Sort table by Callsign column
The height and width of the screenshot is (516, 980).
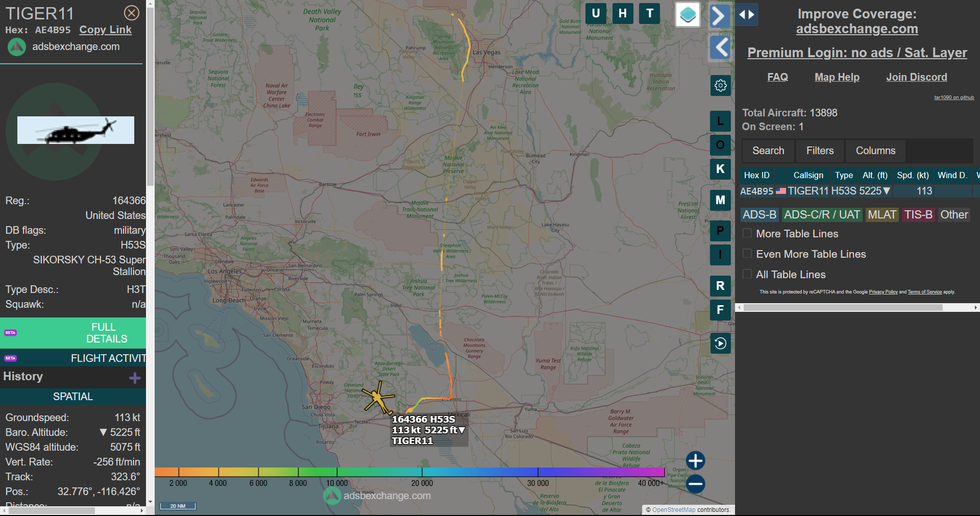(x=808, y=175)
